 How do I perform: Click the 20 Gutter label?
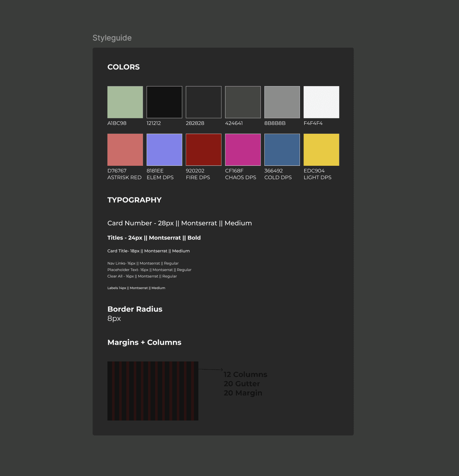(242, 384)
